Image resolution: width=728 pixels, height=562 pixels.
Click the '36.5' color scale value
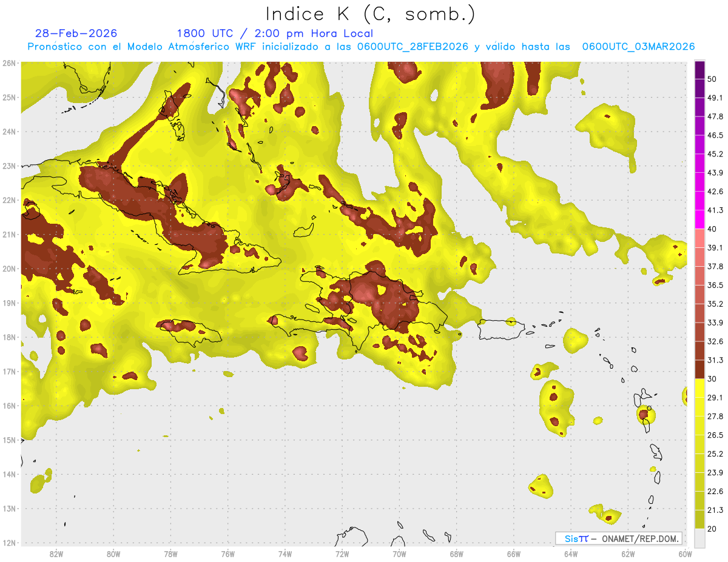tap(715, 285)
